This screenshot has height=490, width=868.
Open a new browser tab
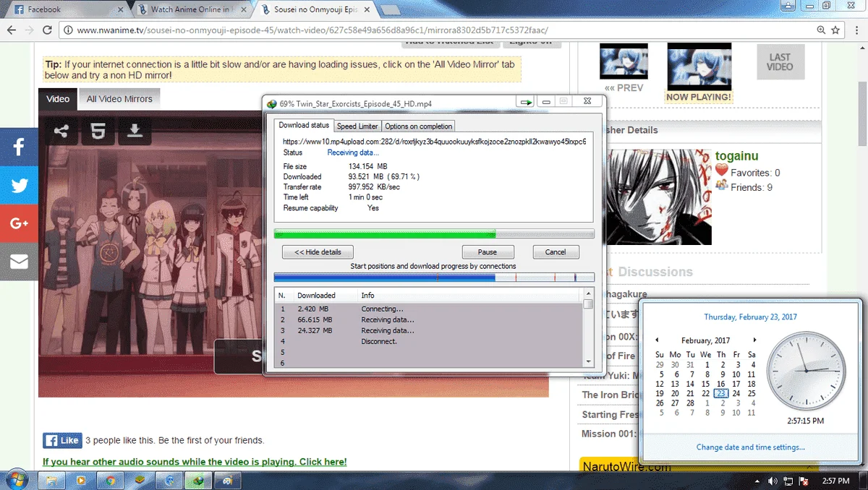[x=391, y=9]
